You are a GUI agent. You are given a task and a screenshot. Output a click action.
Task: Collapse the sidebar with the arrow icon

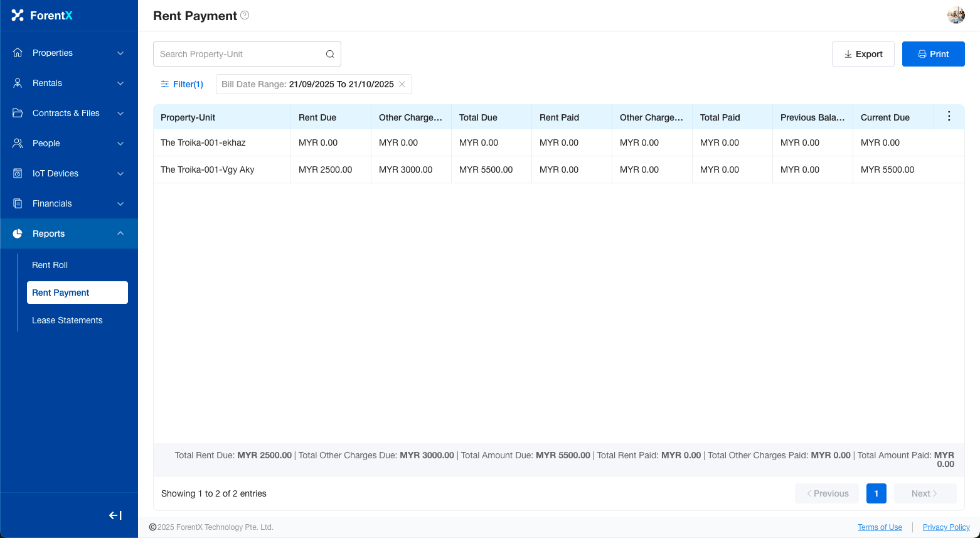click(115, 515)
